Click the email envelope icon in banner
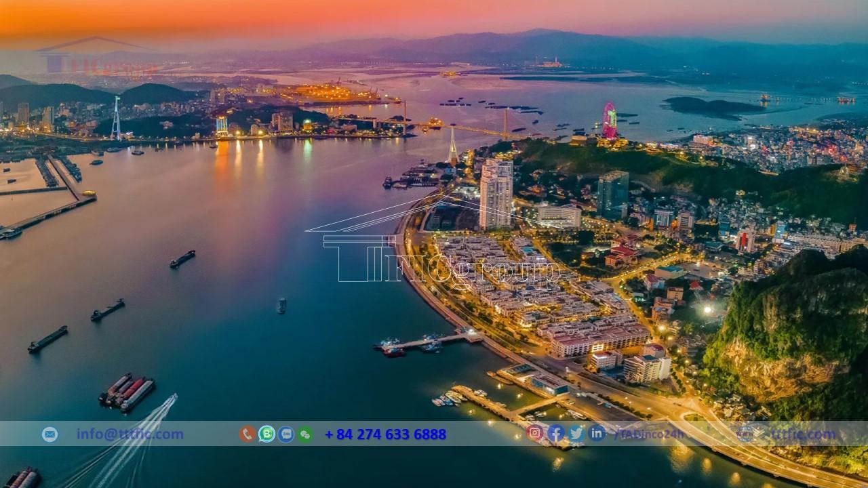Image resolution: width=868 pixels, height=488 pixels. click(x=50, y=434)
